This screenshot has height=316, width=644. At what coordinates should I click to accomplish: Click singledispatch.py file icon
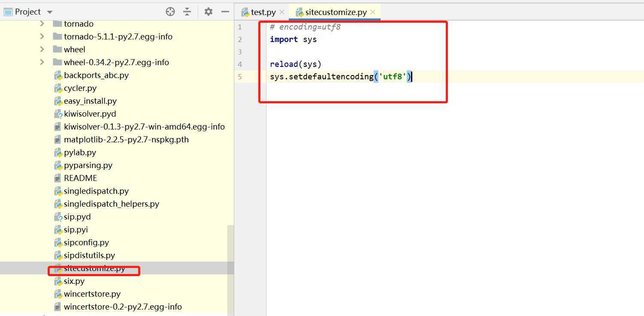point(58,191)
